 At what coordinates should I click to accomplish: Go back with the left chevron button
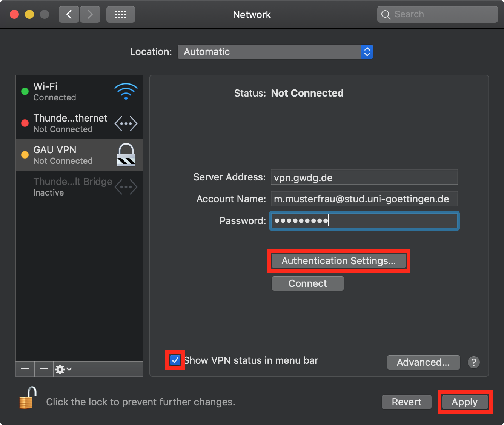point(69,15)
